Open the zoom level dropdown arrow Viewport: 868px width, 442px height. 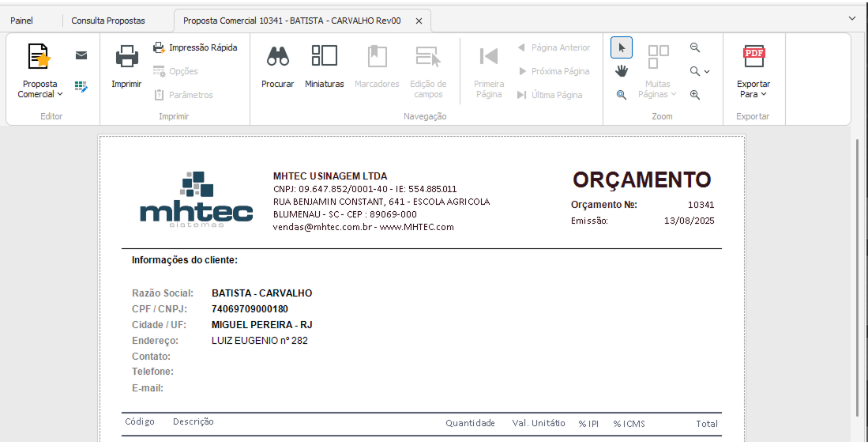(x=706, y=71)
